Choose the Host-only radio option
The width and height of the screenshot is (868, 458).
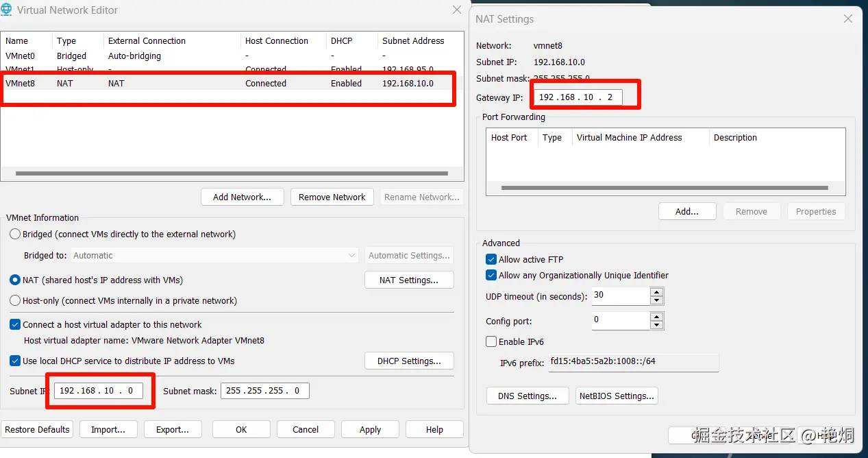15,300
